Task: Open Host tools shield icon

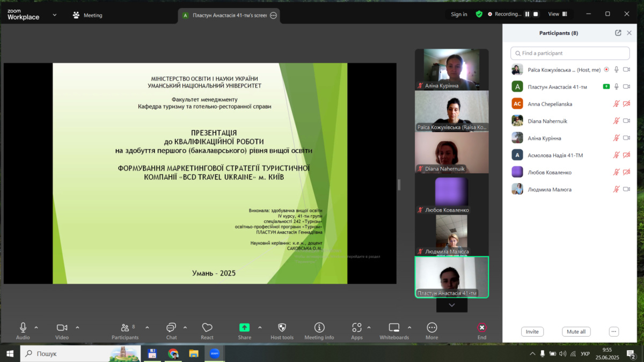Action: point(282,327)
